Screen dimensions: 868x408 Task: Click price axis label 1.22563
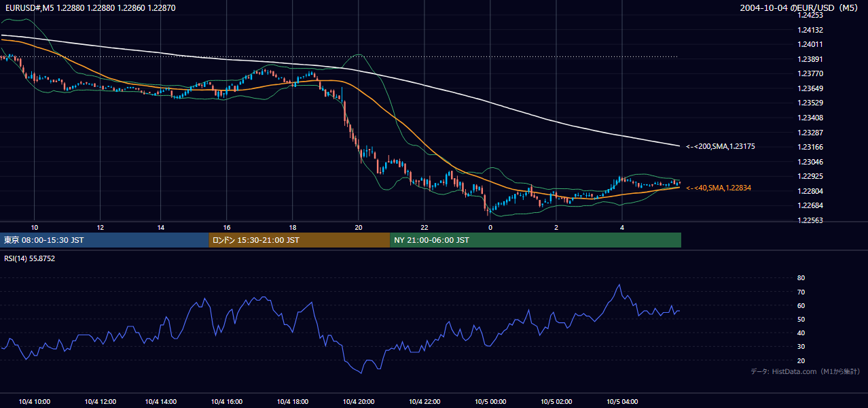(x=810, y=220)
